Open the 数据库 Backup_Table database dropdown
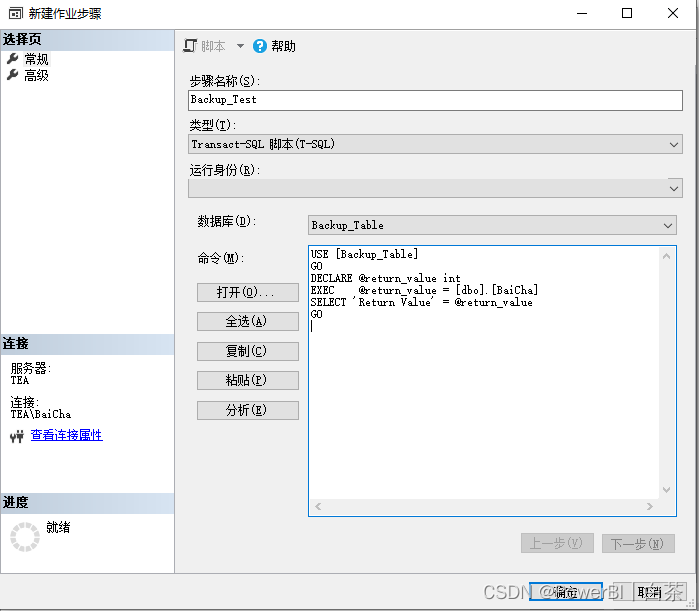699x611 pixels. pyautogui.click(x=492, y=225)
